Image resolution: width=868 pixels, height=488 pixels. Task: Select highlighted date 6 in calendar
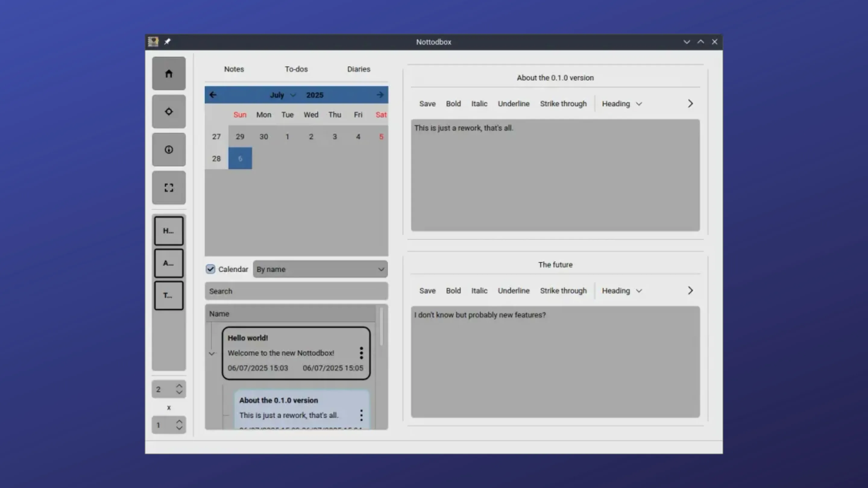click(x=240, y=158)
